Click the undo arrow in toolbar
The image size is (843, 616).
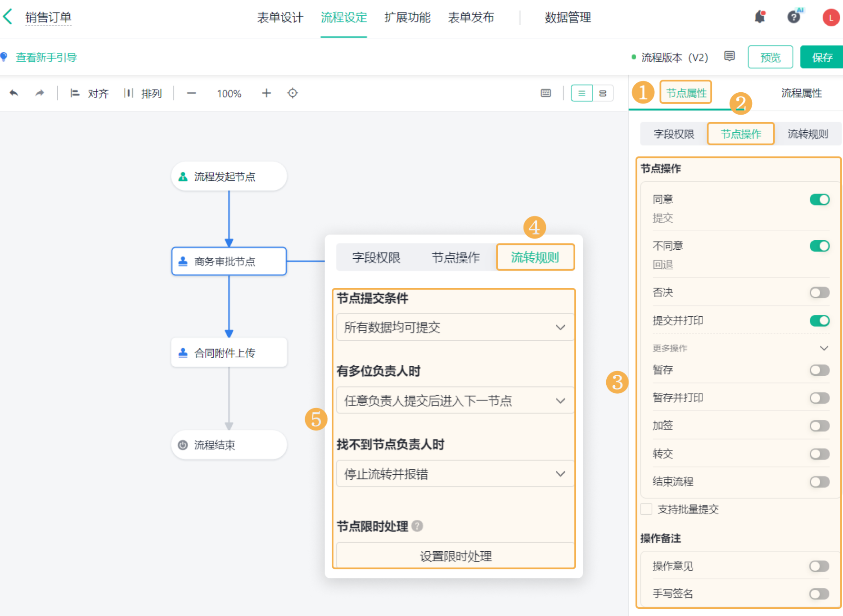(14, 93)
